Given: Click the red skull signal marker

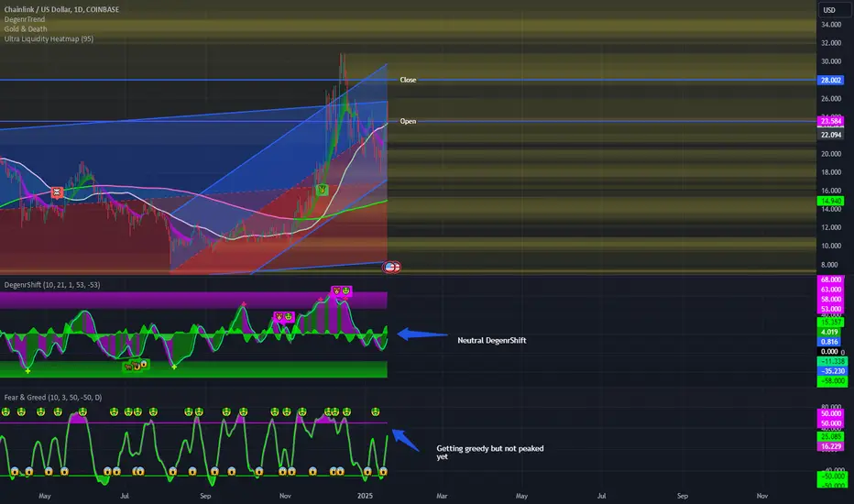Looking at the screenshot, I should coord(57,192).
